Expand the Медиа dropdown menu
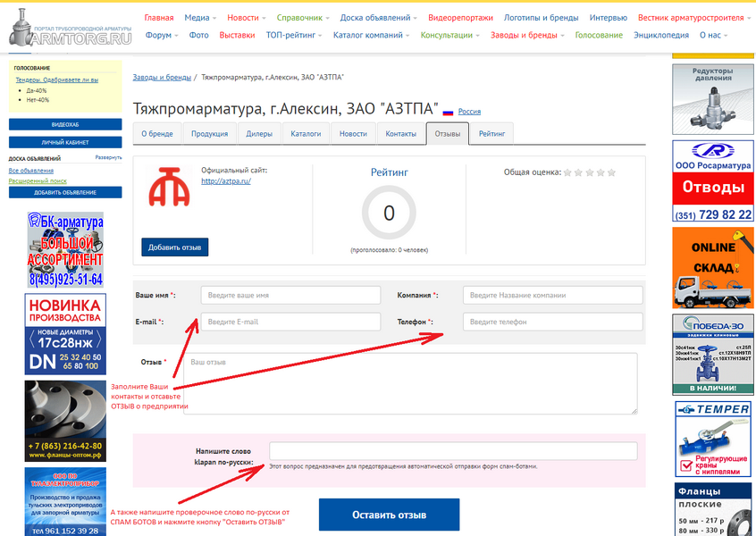 [x=200, y=18]
